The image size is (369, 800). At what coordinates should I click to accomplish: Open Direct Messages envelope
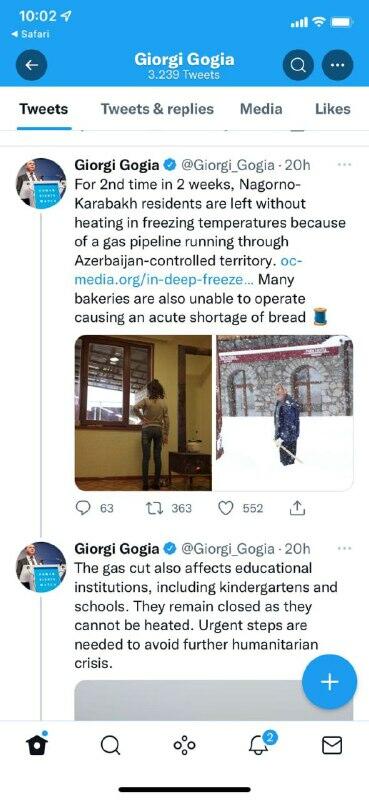tap(332, 746)
